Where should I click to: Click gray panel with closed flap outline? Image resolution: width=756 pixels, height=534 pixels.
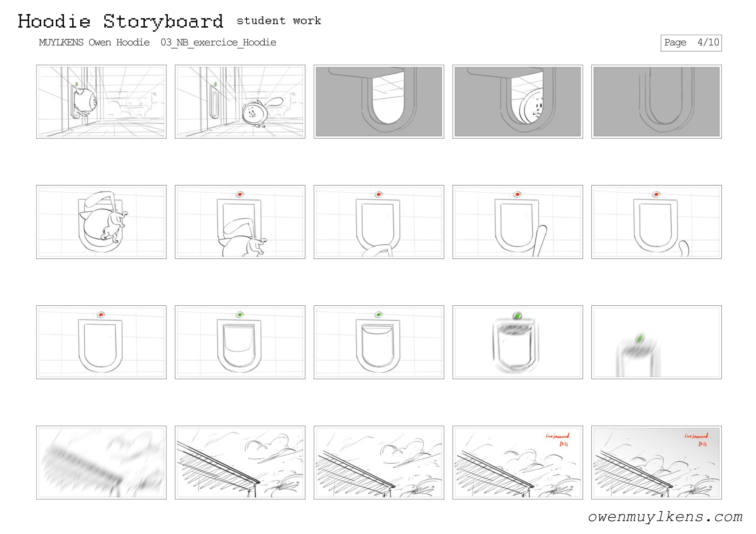pos(656,101)
